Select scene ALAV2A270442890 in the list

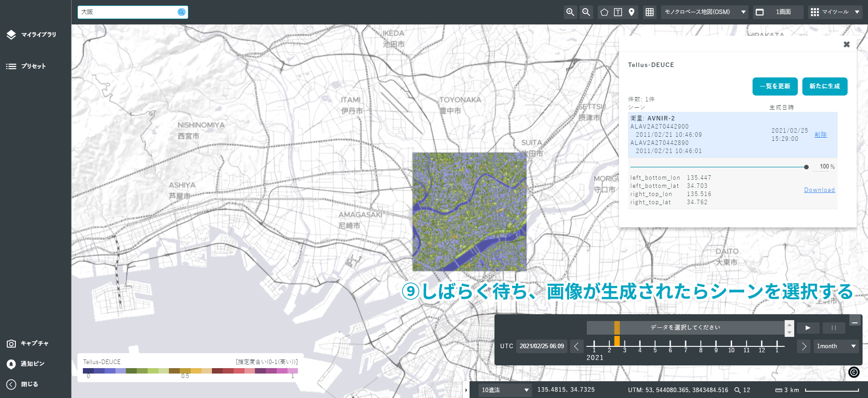(x=659, y=143)
